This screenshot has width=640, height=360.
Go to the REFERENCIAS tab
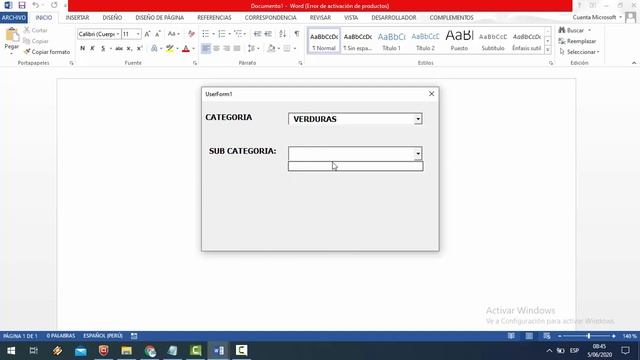(214, 18)
